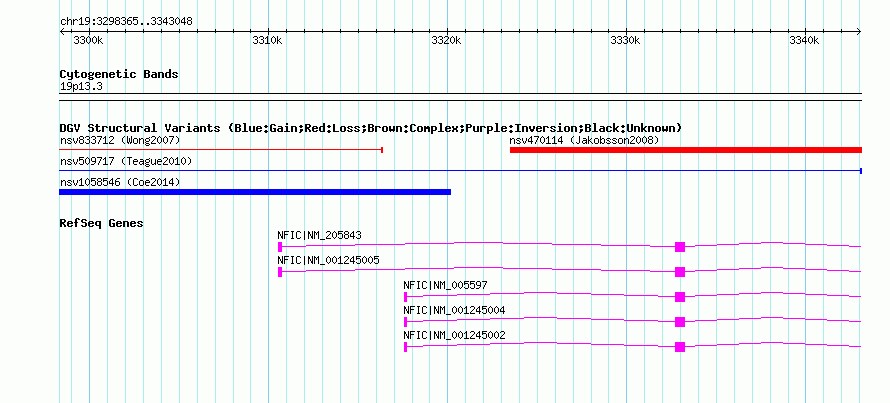Click the 3300k ruler mark
890x403 pixels.
[x=89, y=40]
